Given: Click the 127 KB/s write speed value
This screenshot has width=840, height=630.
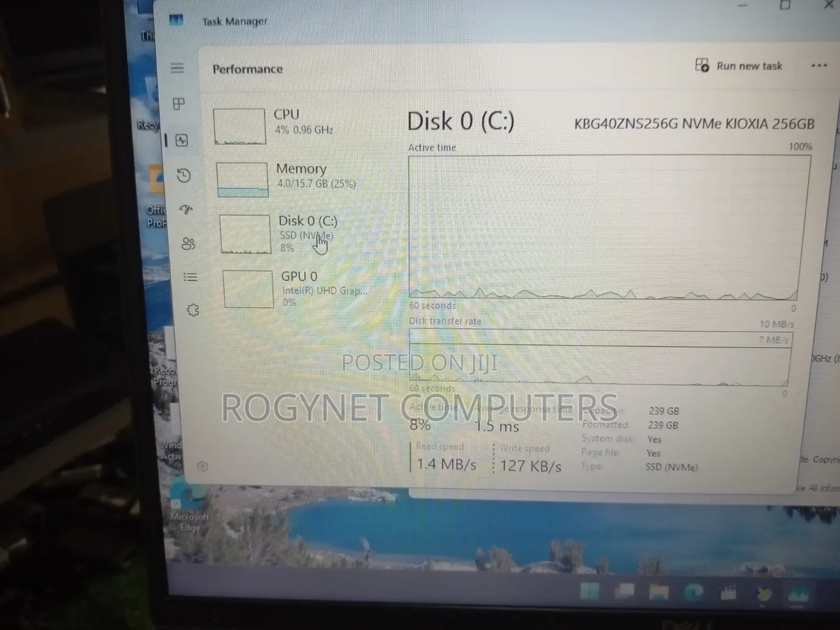Looking at the screenshot, I should click(530, 466).
